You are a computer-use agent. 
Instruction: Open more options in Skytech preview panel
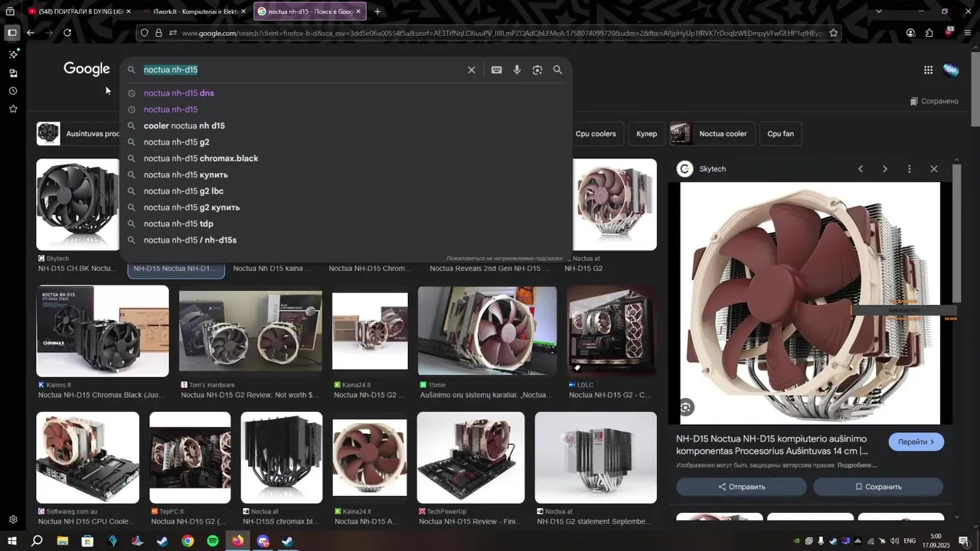point(910,169)
